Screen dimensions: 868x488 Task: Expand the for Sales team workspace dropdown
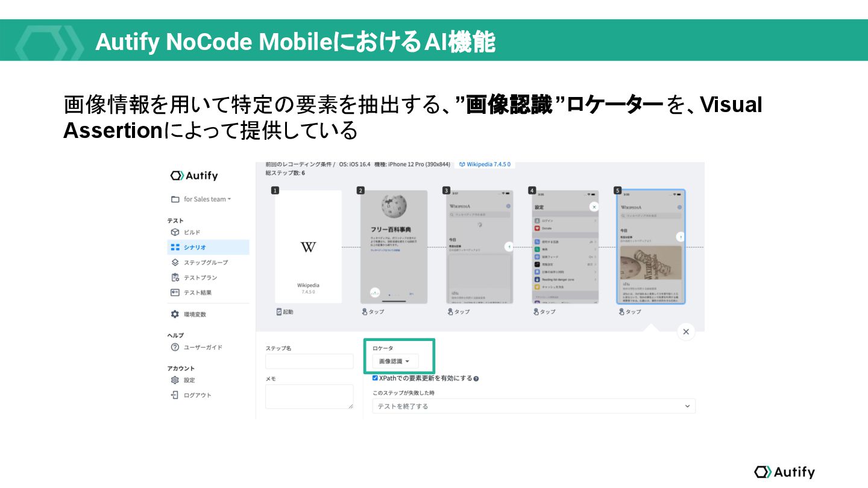click(207, 199)
